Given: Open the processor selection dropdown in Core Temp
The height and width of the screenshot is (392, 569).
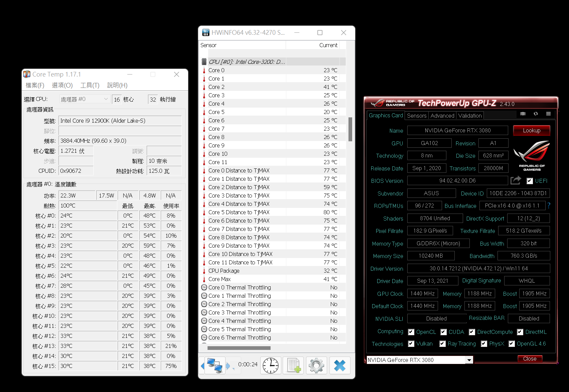Looking at the screenshot, I should tap(85, 99).
